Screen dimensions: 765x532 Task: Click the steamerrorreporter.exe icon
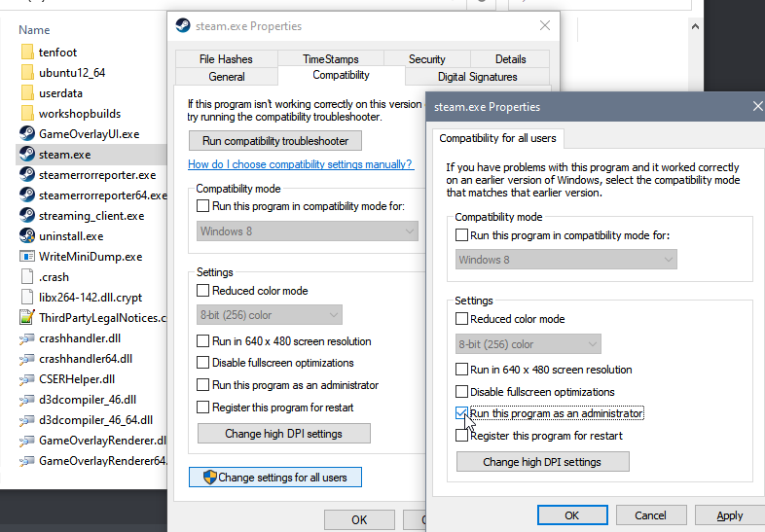point(27,174)
